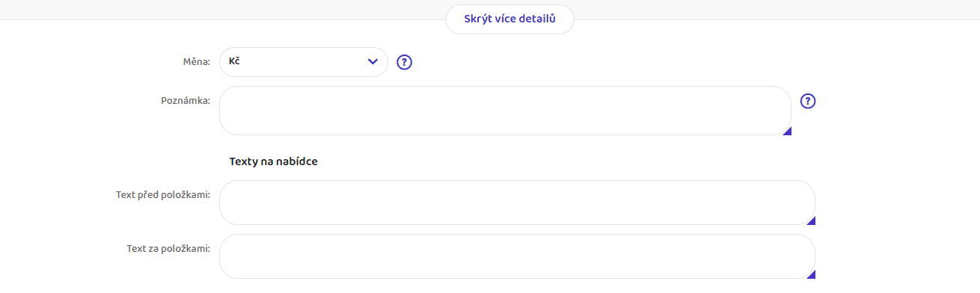
Task: Click resize handle of 'Text před položkami' field
Action: (x=811, y=220)
